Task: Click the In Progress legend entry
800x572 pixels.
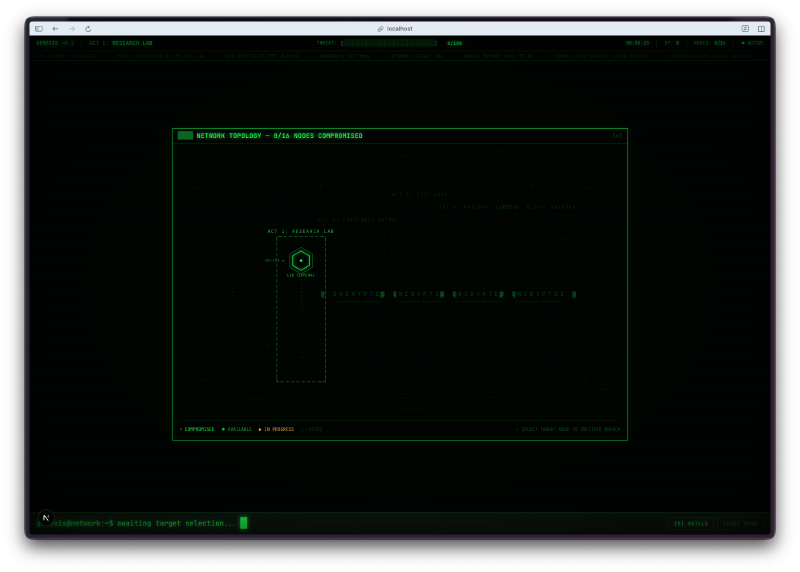Action: pos(277,429)
